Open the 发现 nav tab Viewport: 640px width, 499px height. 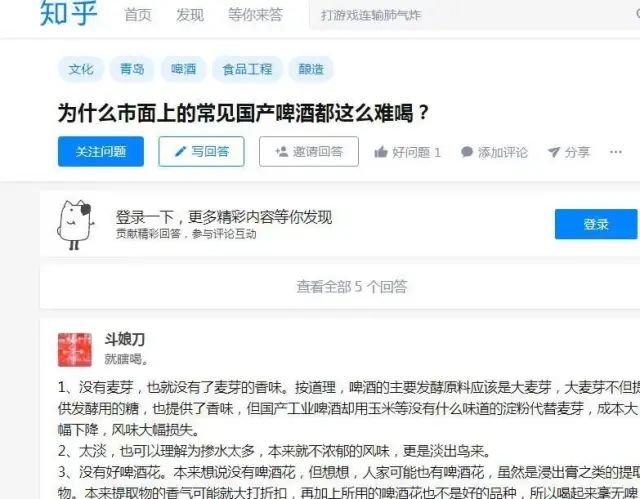coord(190,15)
